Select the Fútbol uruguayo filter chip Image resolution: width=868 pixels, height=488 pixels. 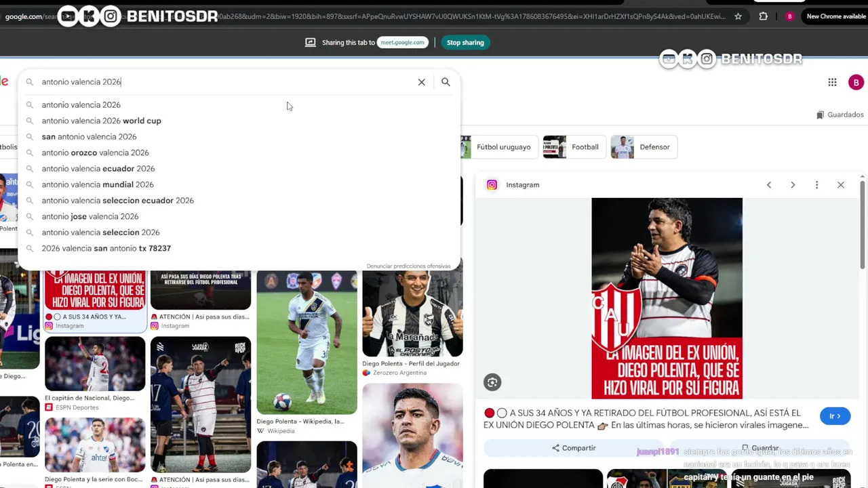coord(498,147)
